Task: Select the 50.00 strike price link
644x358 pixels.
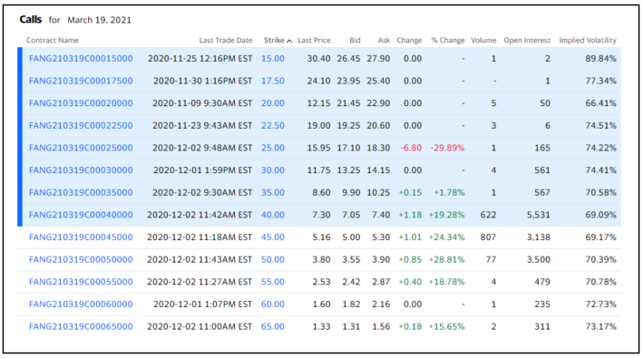Action: point(273,259)
